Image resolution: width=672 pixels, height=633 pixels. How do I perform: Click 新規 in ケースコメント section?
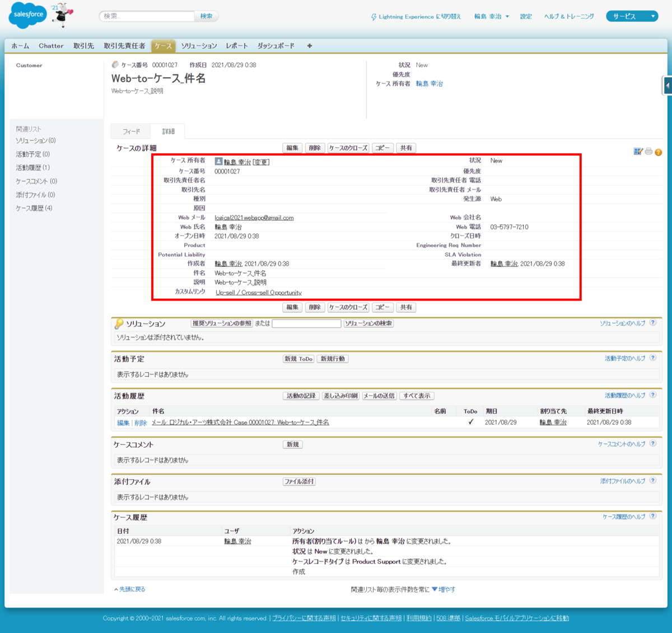point(292,444)
